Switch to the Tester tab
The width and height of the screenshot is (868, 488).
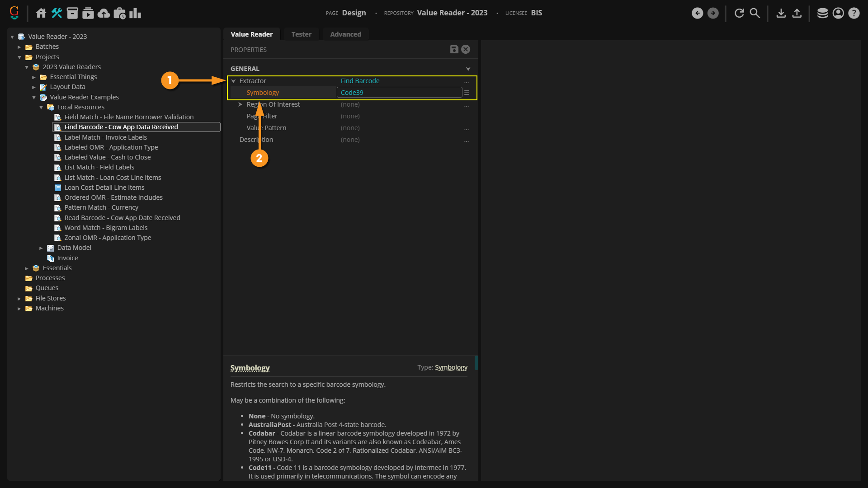pos(301,34)
